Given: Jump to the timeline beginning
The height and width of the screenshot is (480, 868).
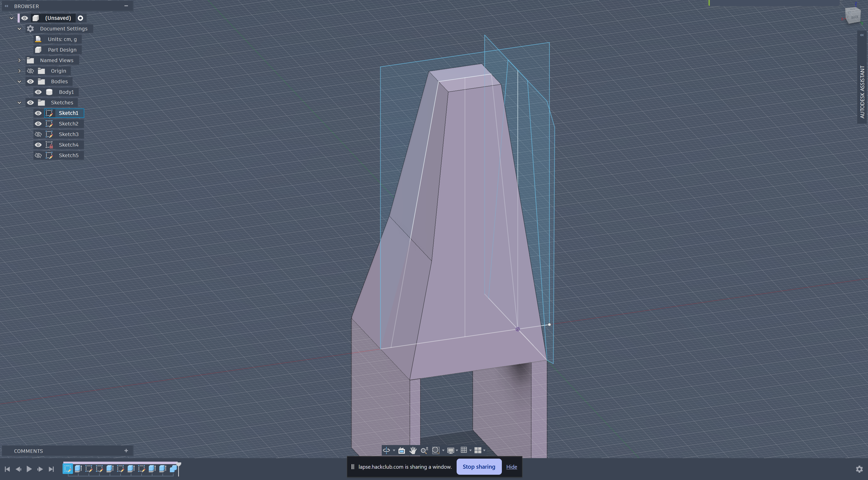Looking at the screenshot, I should 7,469.
